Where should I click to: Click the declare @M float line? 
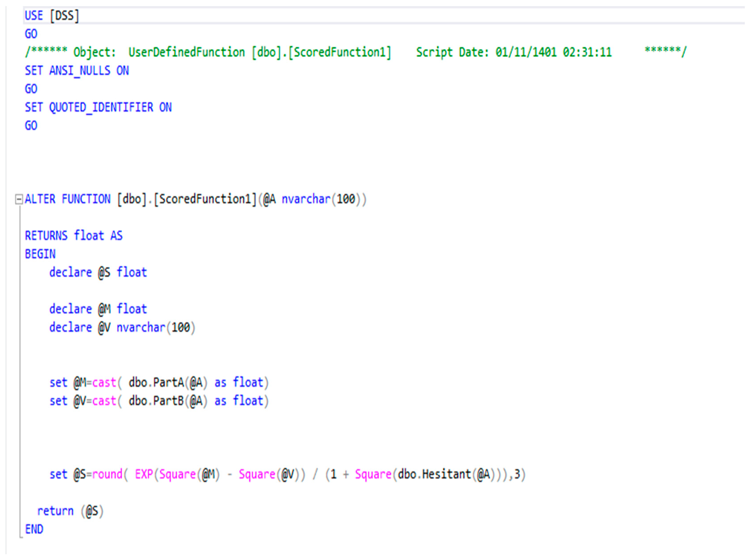98,309
